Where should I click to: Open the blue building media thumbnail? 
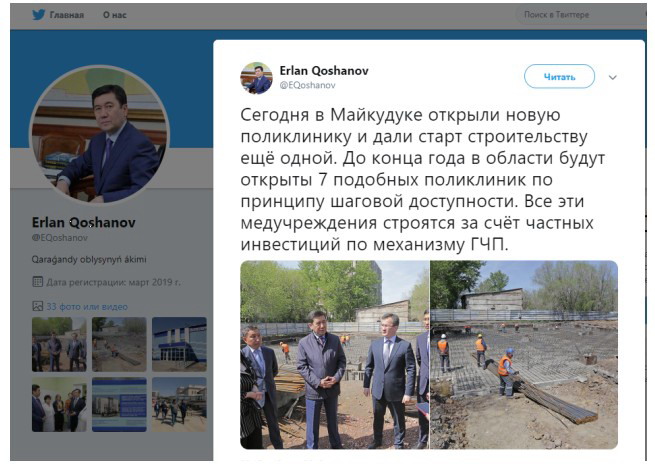pos(179,345)
